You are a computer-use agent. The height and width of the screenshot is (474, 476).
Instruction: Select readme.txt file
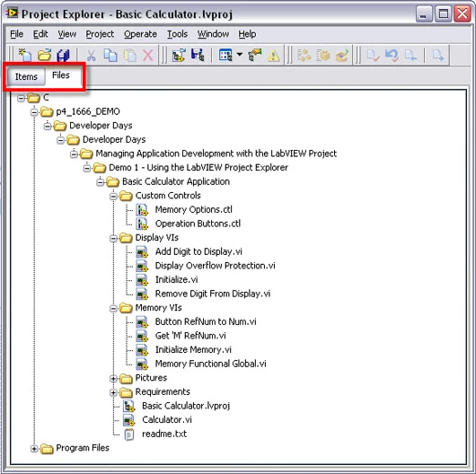pyautogui.click(x=164, y=434)
